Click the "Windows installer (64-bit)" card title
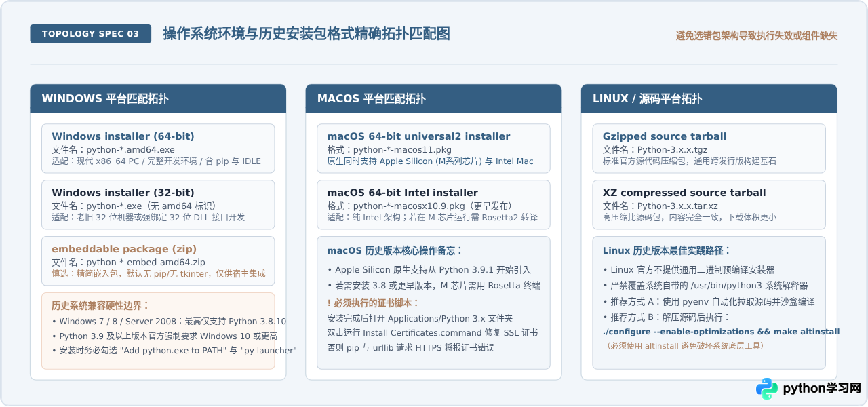The image size is (868, 407). [123, 136]
